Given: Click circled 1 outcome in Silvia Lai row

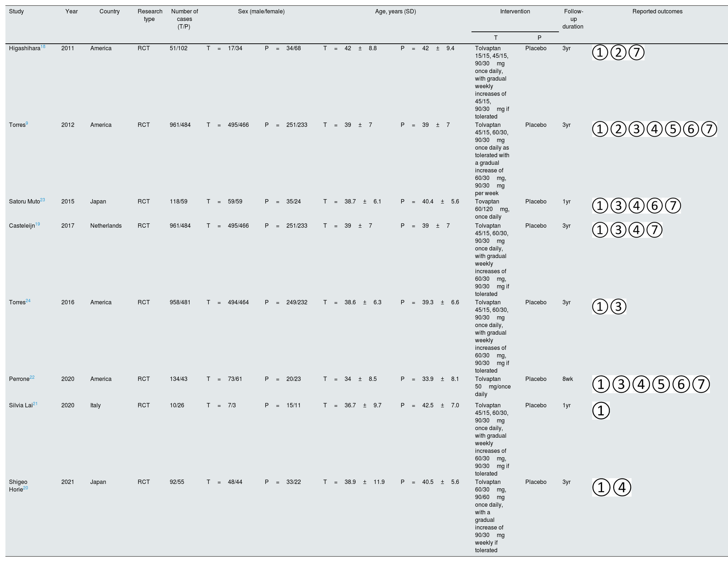Looking at the screenshot, I should click(601, 411).
